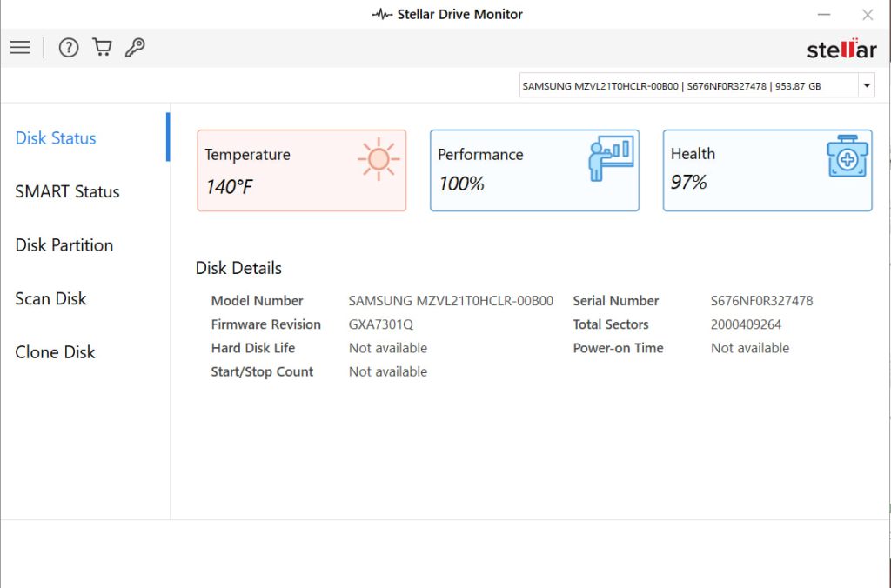Open the SMART Status section
The height and width of the screenshot is (588, 891).
[x=67, y=191]
